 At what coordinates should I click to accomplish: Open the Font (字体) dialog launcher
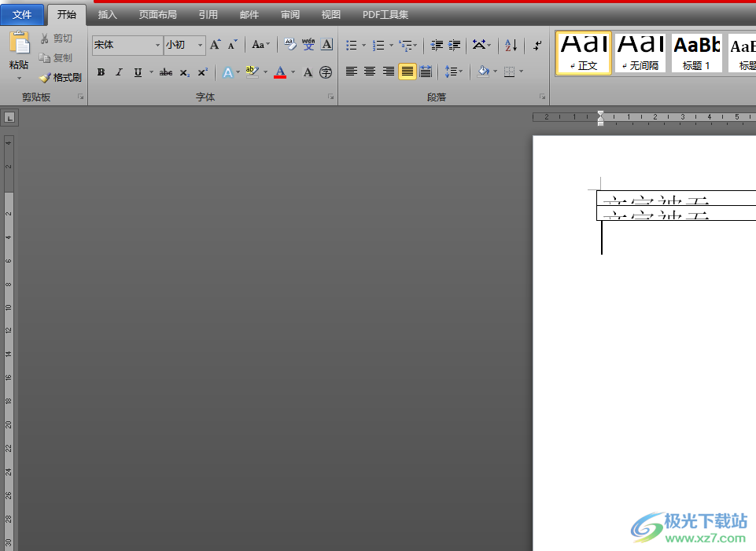point(330,97)
